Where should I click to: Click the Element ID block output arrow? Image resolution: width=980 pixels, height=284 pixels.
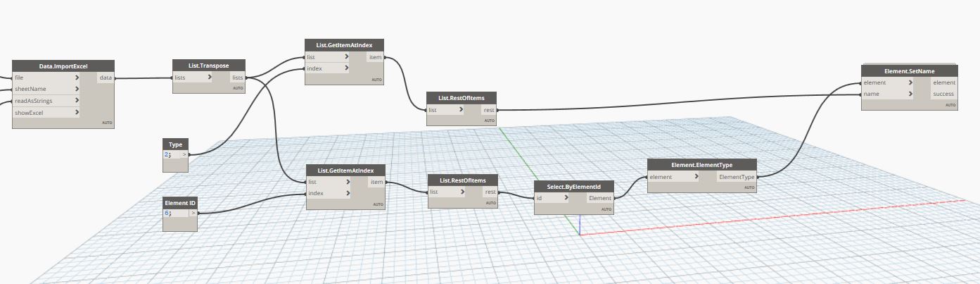point(193,212)
